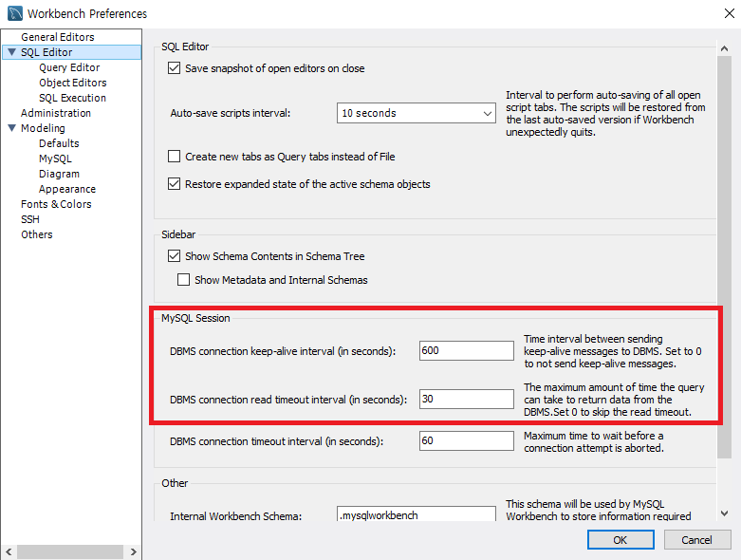Click the settings panel scroll up arrow
741x560 pixels.
724,48
